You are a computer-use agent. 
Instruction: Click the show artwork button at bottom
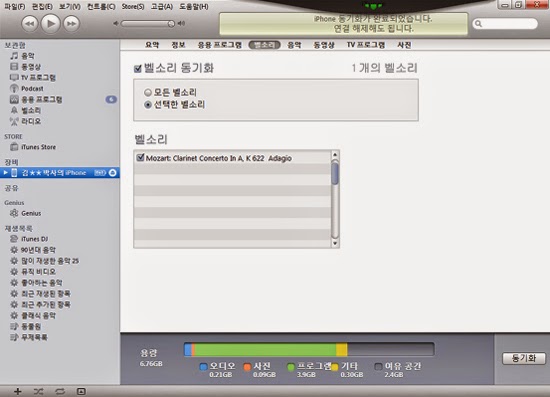(81, 391)
